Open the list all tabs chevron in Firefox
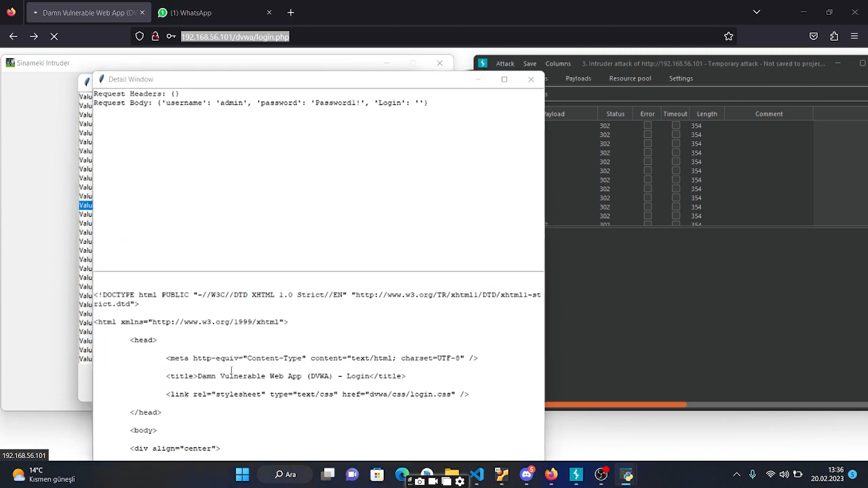The height and width of the screenshot is (488, 868). pos(756,12)
